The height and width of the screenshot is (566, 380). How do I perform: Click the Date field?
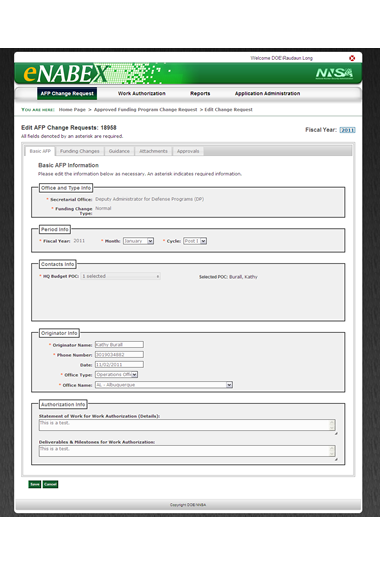pos(119,365)
